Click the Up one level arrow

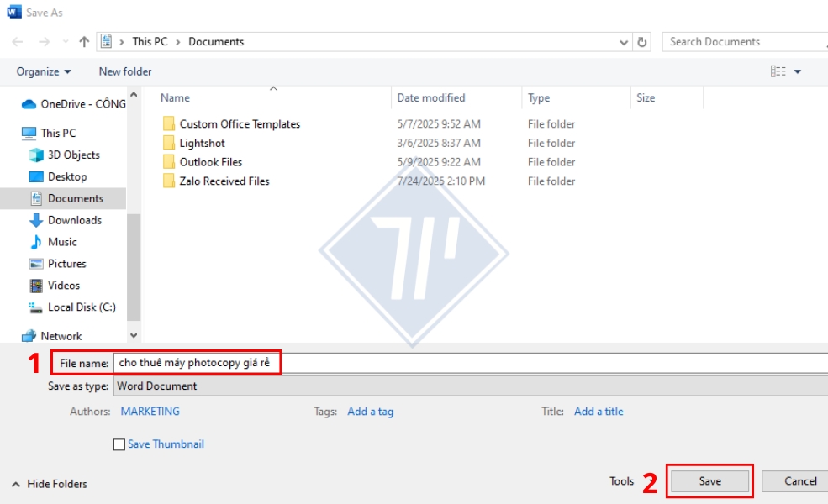(84, 42)
